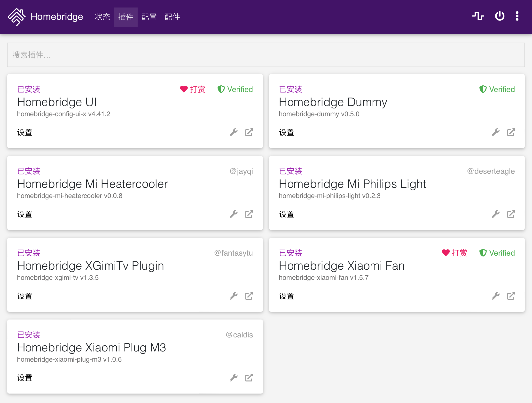Open Mi Philips Light external link icon
532x403 pixels.
tap(511, 214)
